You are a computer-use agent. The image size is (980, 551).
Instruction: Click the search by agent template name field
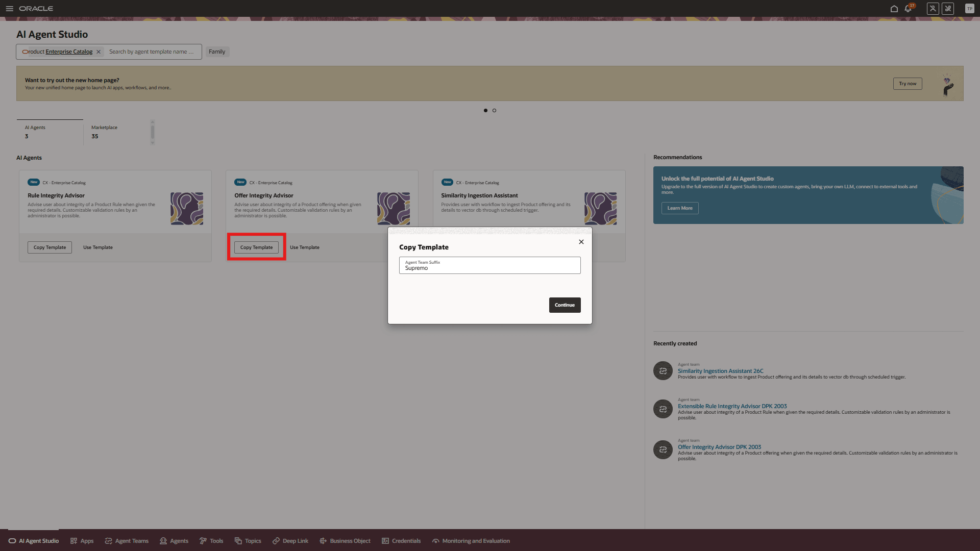tap(152, 52)
